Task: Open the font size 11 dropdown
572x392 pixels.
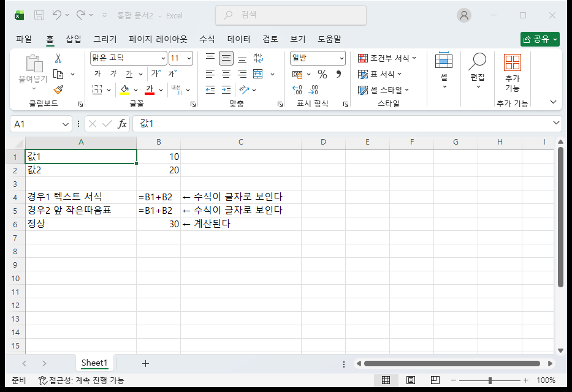Action: pyautogui.click(x=189, y=58)
